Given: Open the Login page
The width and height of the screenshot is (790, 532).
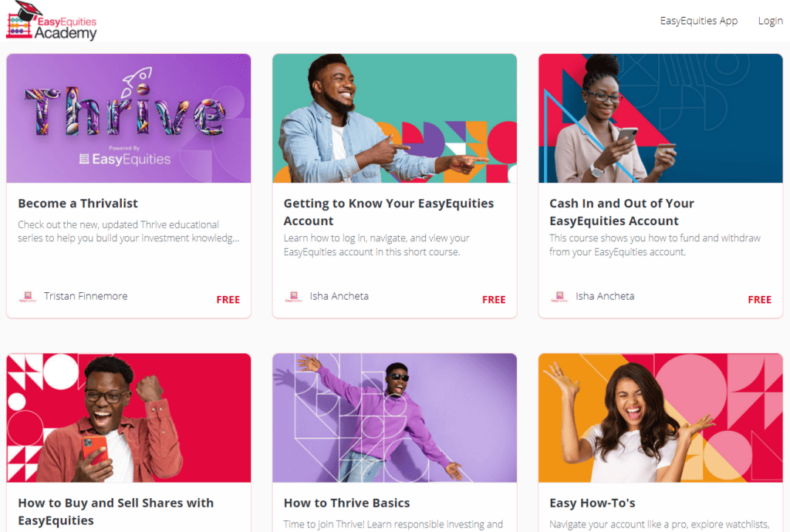Looking at the screenshot, I should (x=771, y=21).
